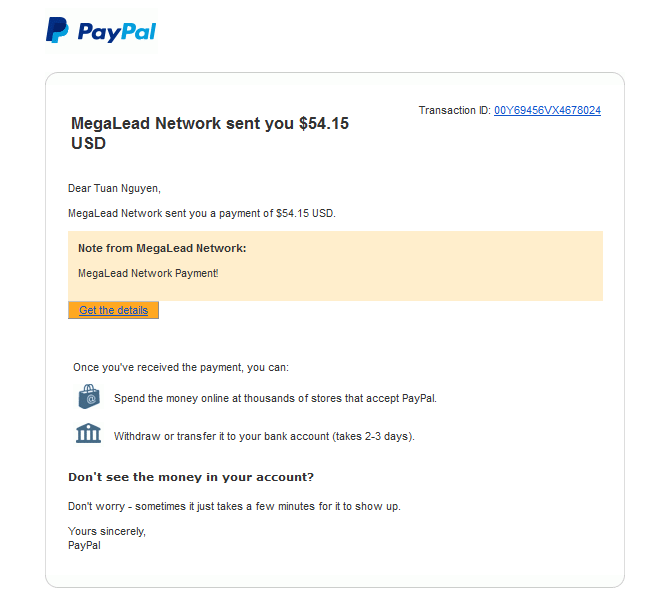Image resolution: width=672 pixels, height=597 pixels.
Task: Click the "Spend the money online" text
Action: (275, 398)
